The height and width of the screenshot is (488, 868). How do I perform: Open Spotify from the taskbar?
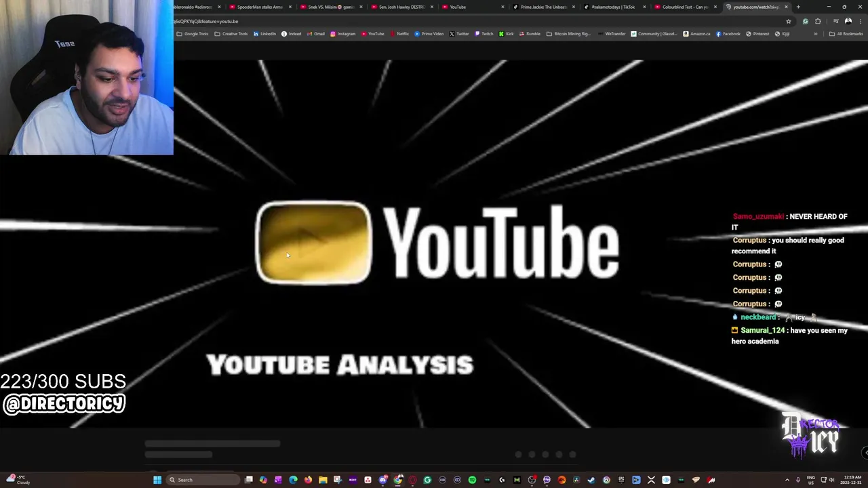coord(472,480)
